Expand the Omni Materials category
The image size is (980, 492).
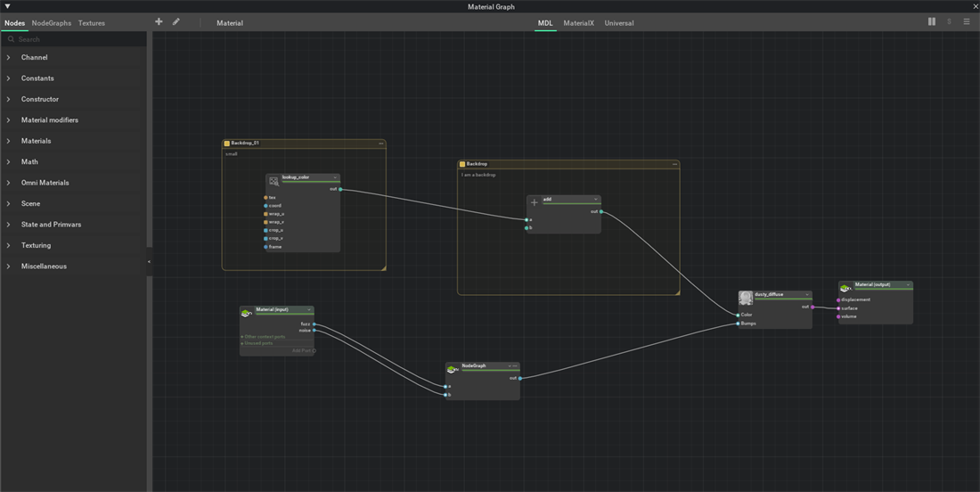[8, 183]
